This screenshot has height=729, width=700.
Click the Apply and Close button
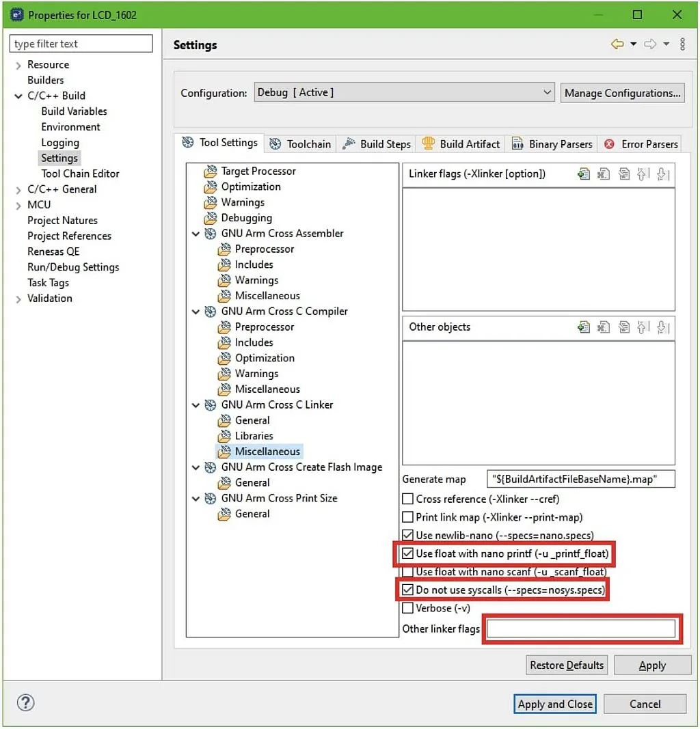click(555, 704)
